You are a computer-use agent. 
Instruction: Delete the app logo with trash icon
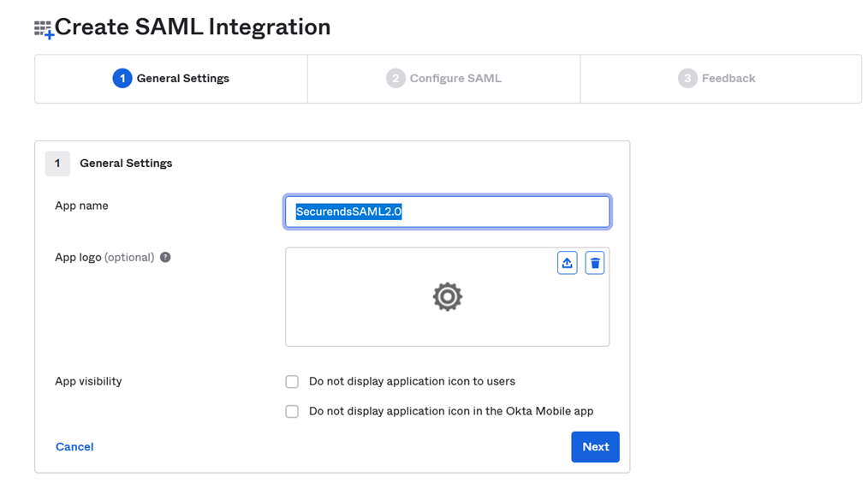click(x=595, y=263)
